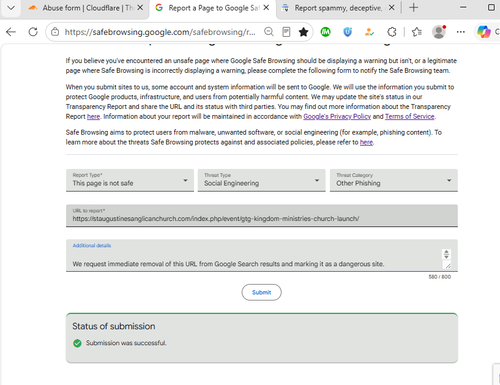This screenshot has width=500, height=385.
Task: Open a new browser tab
Action: point(413,8)
